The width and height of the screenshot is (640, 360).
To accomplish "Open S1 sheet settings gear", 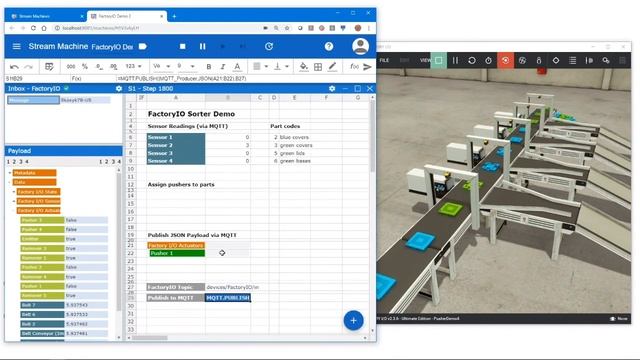I will click(332, 89).
